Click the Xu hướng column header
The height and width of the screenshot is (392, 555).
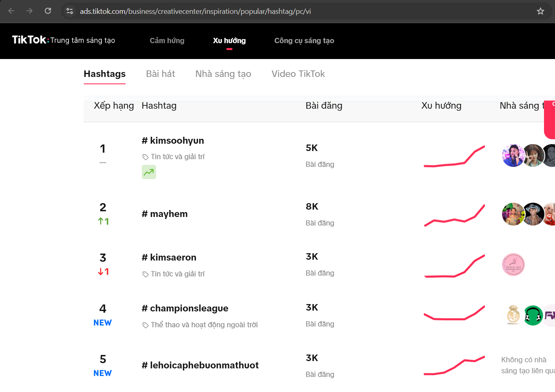(441, 106)
